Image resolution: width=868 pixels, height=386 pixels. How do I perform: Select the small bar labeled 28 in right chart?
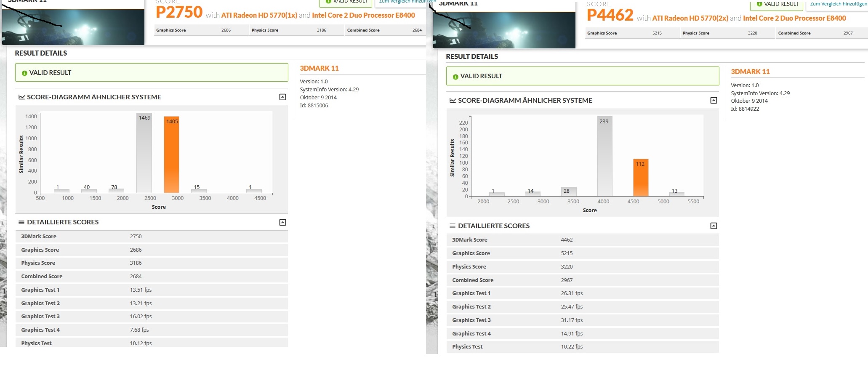[x=569, y=192]
